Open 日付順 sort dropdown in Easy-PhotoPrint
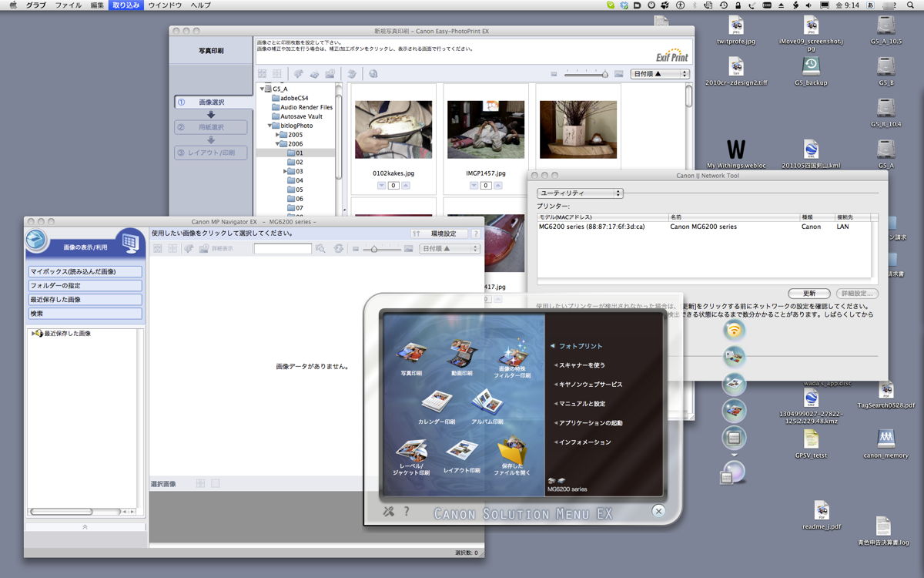The width and height of the screenshot is (924, 578). [660, 74]
